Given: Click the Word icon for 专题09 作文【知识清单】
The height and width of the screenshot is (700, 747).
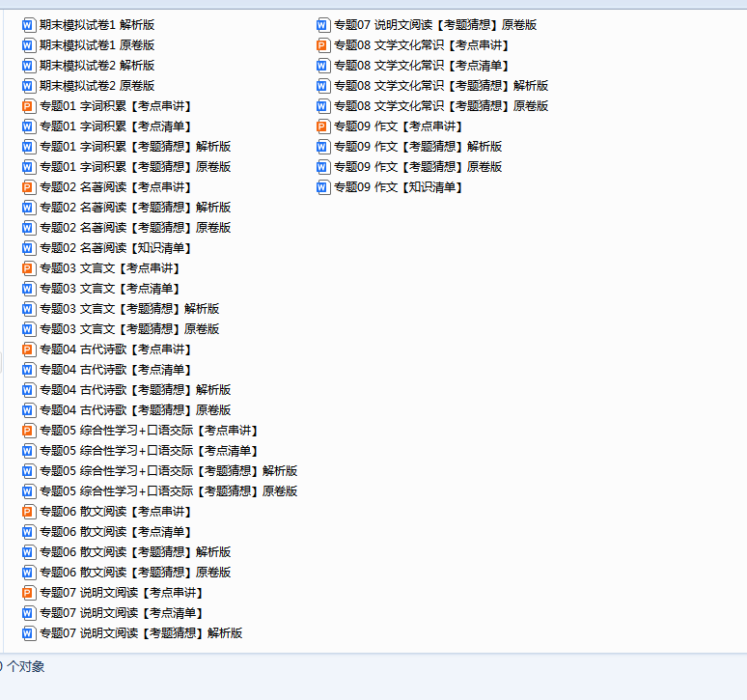Looking at the screenshot, I should (x=323, y=187).
